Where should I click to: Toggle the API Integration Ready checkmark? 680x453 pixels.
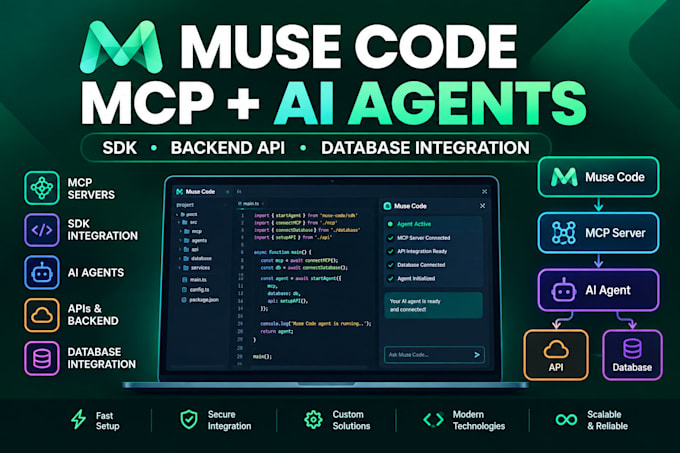click(x=390, y=251)
